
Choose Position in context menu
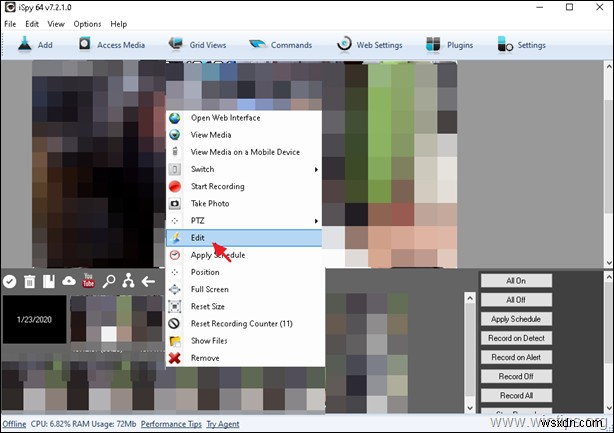(244, 272)
